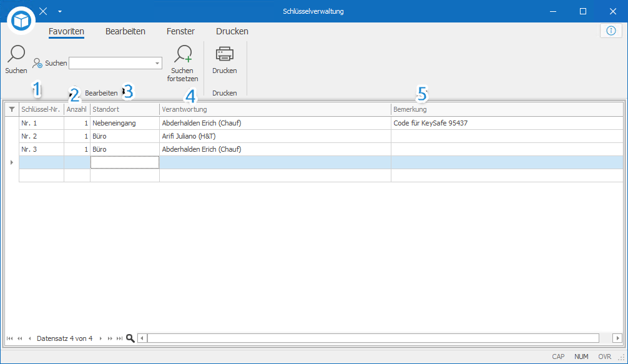Click the Drucken printer icon
Image resolution: width=628 pixels, height=364 pixels.
224,54
